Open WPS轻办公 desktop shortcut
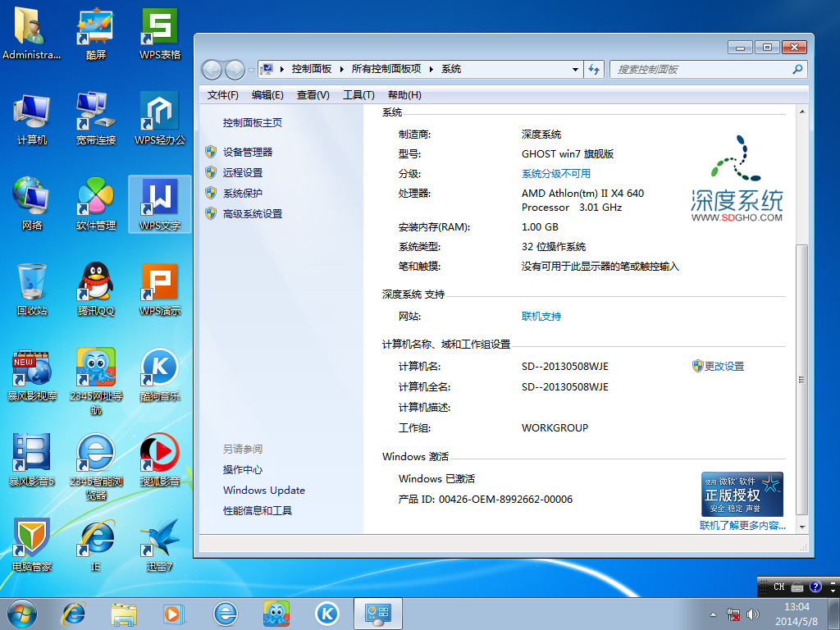Image resolution: width=840 pixels, height=630 pixels. point(160,119)
